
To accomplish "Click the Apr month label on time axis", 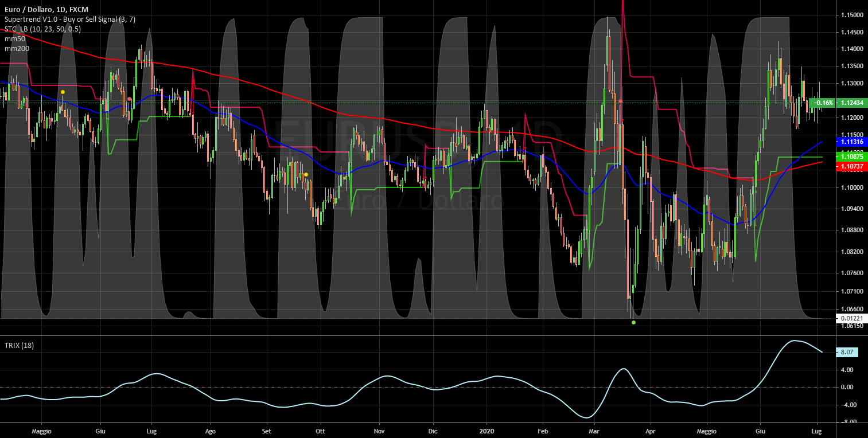I will tap(651, 430).
